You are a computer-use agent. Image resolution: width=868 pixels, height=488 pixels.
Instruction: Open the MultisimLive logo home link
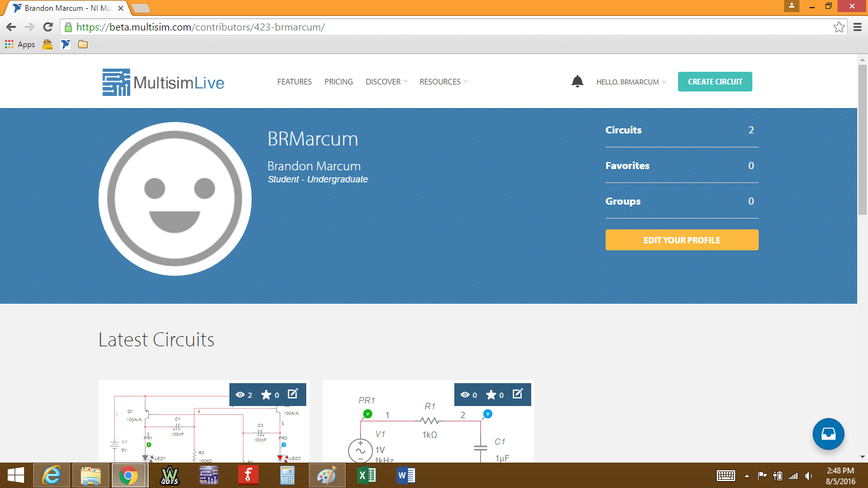[163, 82]
